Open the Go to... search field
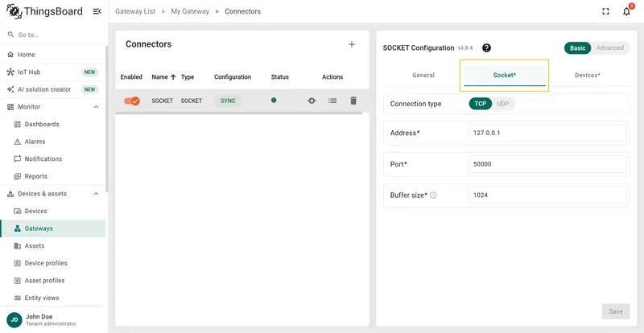The width and height of the screenshot is (644, 333). click(x=53, y=35)
